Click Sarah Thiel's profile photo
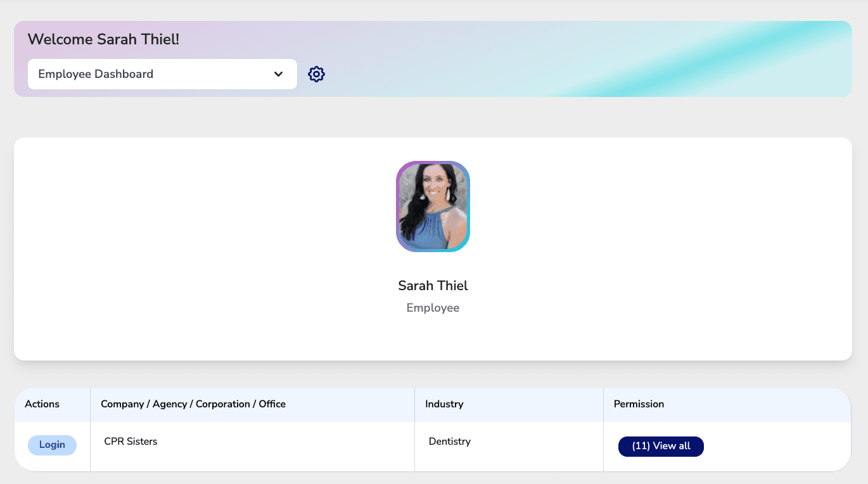This screenshot has width=868, height=484. (x=433, y=207)
